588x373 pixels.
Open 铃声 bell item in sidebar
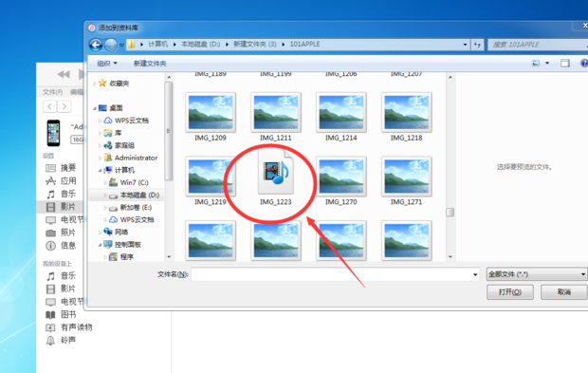pos(61,341)
